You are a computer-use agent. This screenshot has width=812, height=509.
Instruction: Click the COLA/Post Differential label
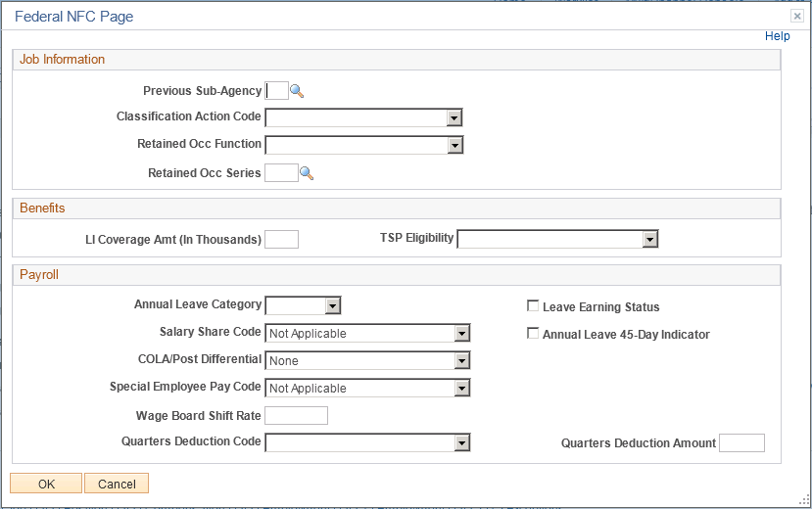(x=200, y=359)
